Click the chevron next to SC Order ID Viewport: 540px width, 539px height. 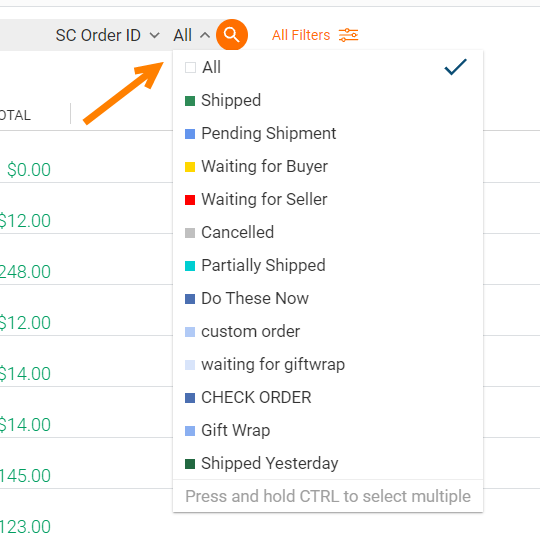pos(155,35)
